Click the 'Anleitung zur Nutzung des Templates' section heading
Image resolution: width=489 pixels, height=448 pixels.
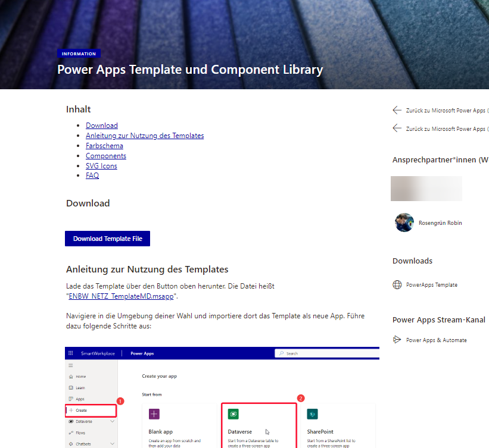coord(147,269)
